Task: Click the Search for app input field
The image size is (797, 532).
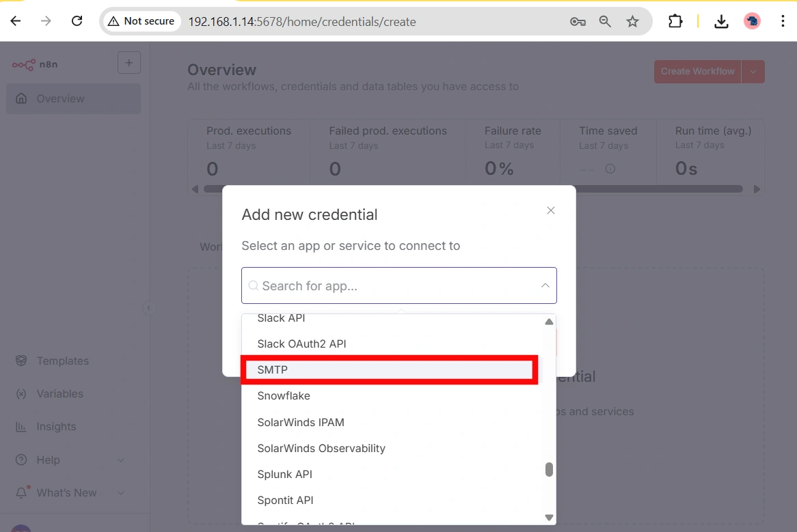Action: click(390, 286)
